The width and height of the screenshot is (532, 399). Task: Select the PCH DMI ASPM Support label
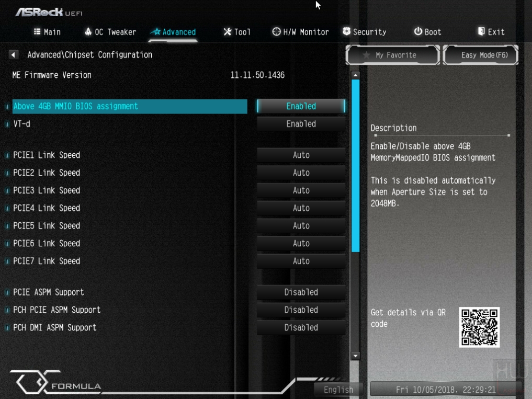point(54,327)
